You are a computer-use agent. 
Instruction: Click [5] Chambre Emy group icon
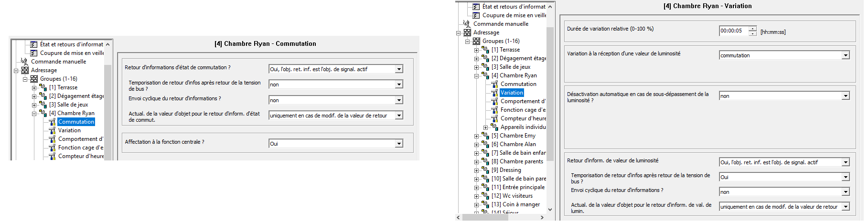pos(485,136)
